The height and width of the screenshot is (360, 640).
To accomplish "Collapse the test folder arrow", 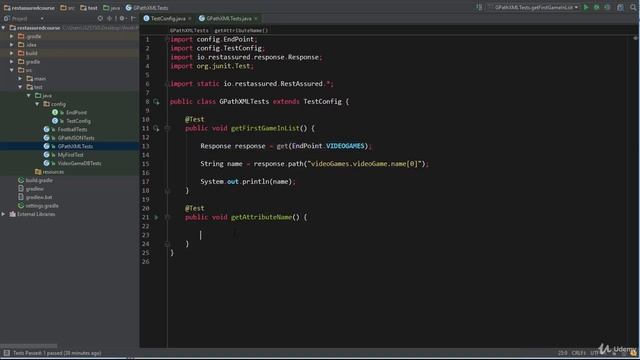I will click(x=20, y=87).
